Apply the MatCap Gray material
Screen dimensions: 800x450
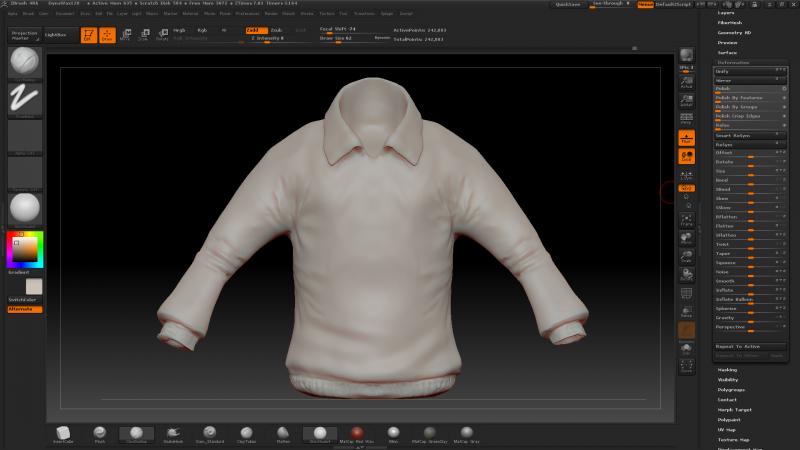pos(466,435)
